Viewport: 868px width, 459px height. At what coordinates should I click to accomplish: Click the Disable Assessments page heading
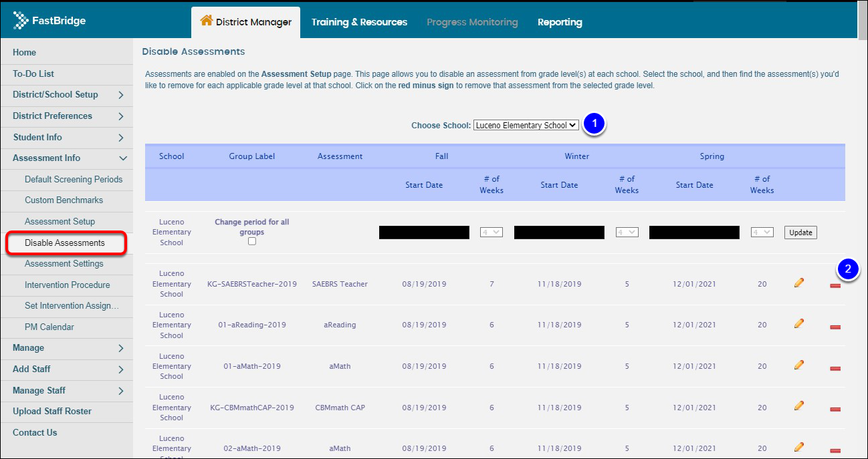pos(194,51)
